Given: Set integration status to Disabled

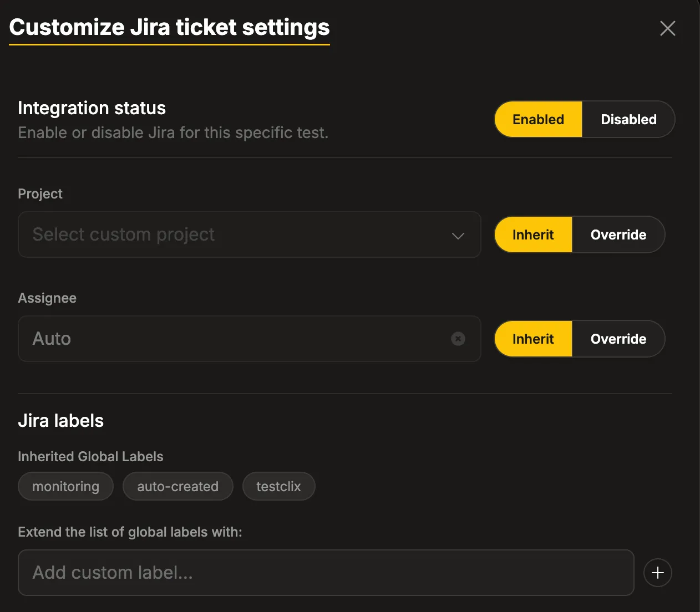Looking at the screenshot, I should (x=628, y=119).
